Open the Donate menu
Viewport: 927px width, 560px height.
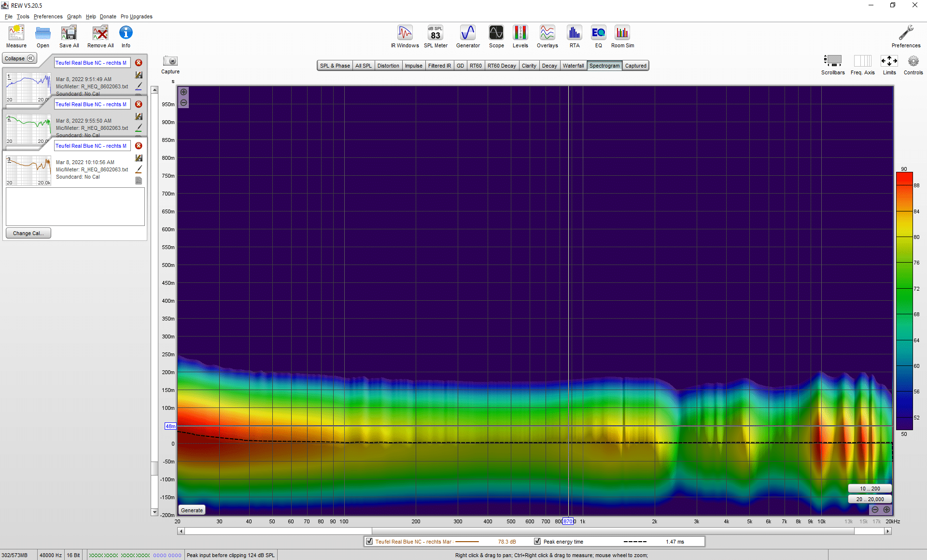[x=108, y=16]
